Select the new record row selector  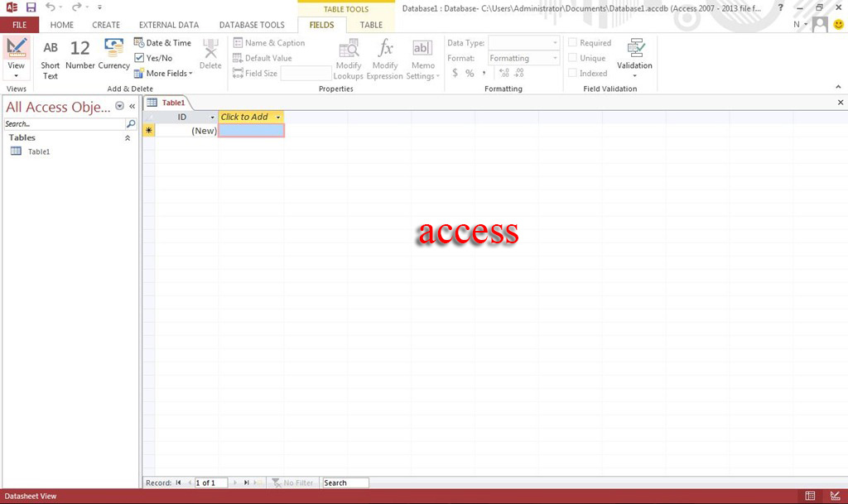coord(149,130)
